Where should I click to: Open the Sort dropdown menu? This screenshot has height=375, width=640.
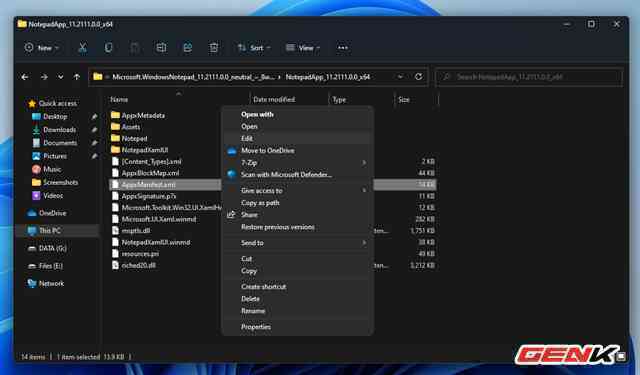[254, 48]
